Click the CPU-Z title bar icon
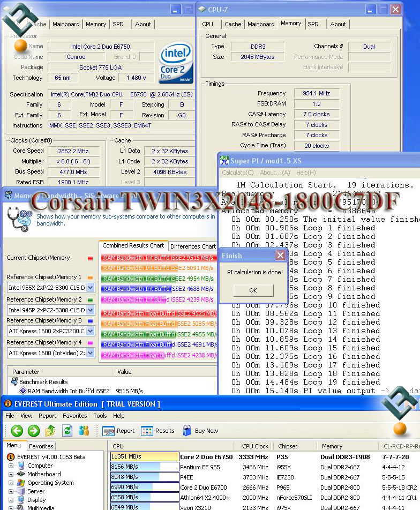Viewport: 420px width, 510px height. pyautogui.click(x=202, y=10)
